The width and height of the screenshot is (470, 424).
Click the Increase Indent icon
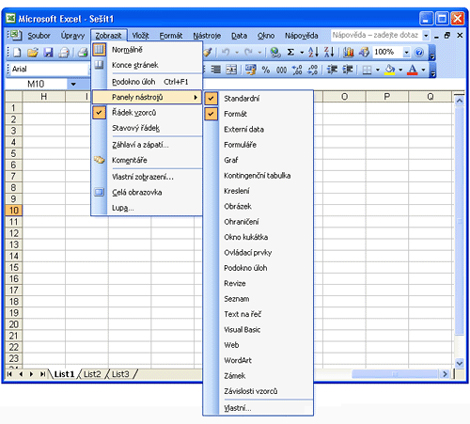pyautogui.click(x=347, y=69)
